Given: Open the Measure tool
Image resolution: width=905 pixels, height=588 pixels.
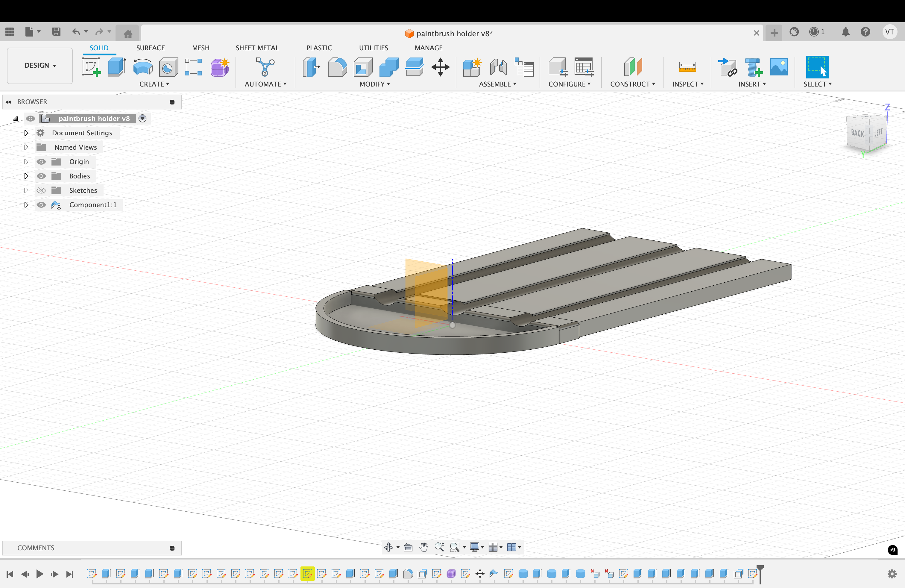Looking at the screenshot, I should (687, 67).
